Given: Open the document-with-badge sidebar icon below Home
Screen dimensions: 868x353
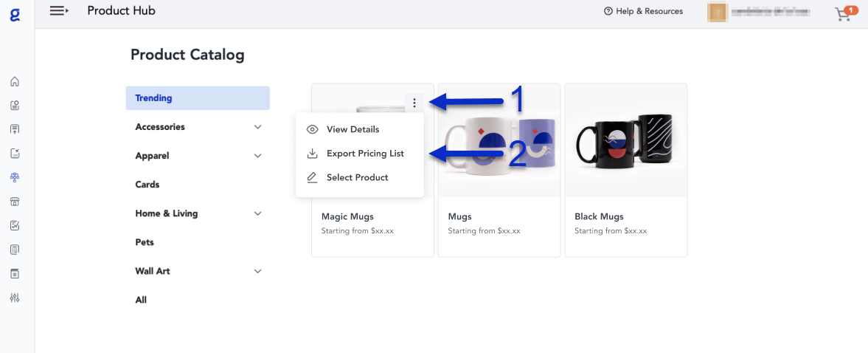Looking at the screenshot, I should point(15,106).
